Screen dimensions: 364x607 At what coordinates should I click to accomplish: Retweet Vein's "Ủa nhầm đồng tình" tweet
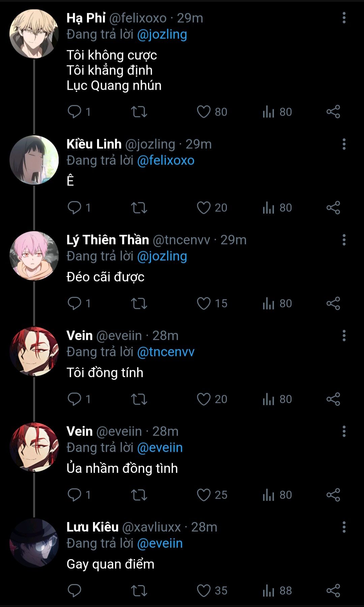tap(139, 495)
